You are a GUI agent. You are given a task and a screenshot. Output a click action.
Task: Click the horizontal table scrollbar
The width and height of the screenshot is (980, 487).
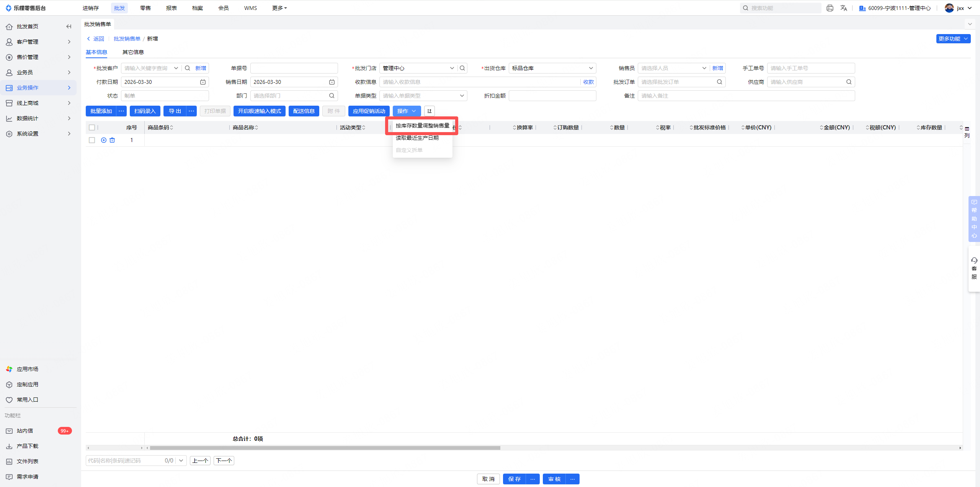click(325, 448)
